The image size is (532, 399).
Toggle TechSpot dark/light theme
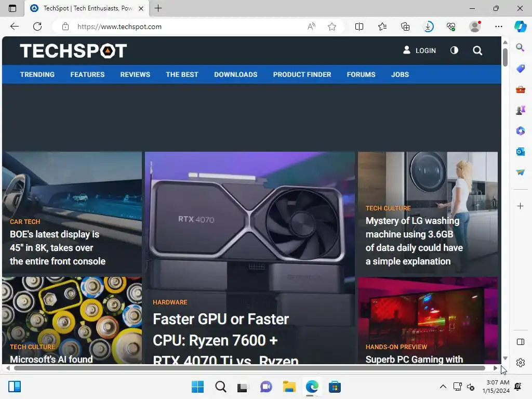[454, 50]
